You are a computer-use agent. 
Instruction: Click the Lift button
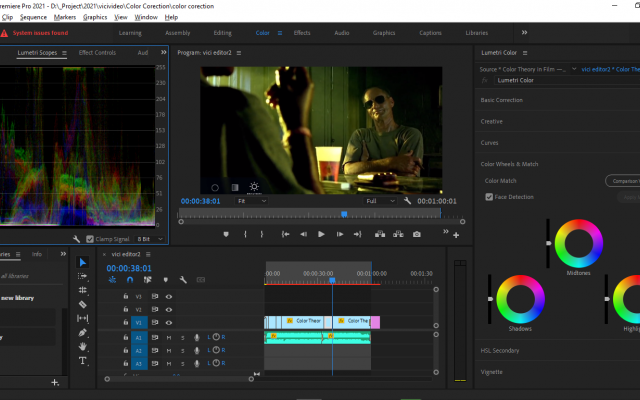pyautogui.click(x=380, y=234)
